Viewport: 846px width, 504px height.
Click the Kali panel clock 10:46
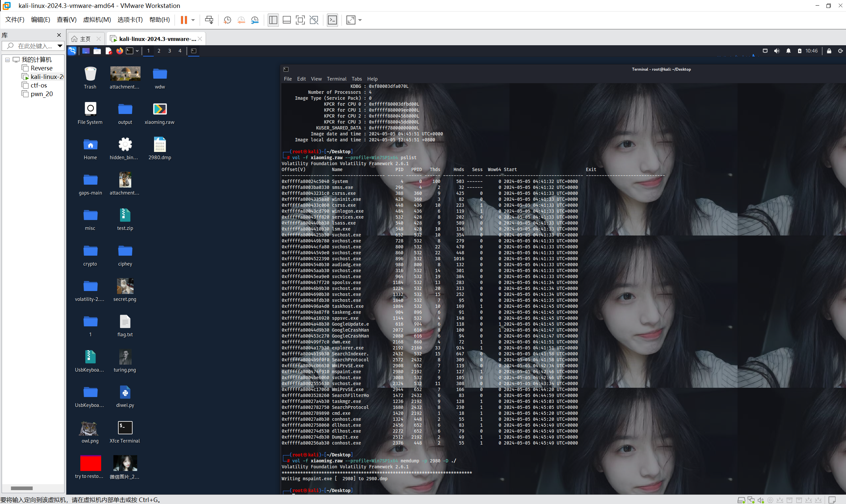pyautogui.click(x=811, y=51)
